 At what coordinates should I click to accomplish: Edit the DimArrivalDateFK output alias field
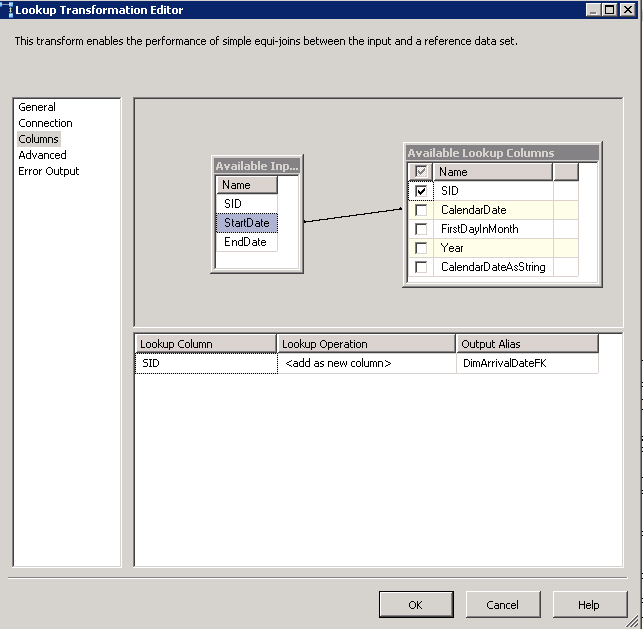coord(526,364)
